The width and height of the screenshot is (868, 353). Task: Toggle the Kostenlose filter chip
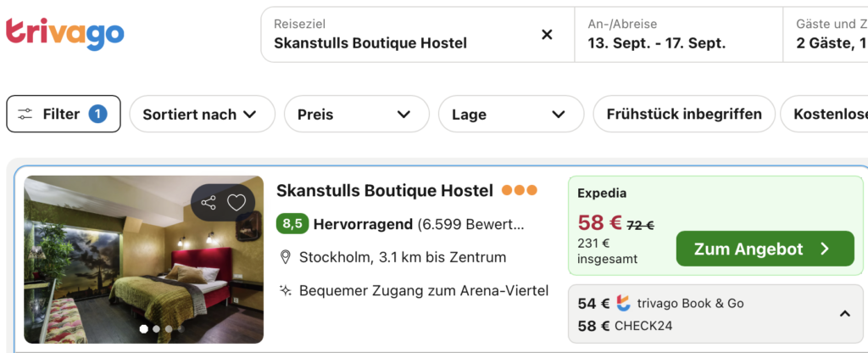pos(825,115)
